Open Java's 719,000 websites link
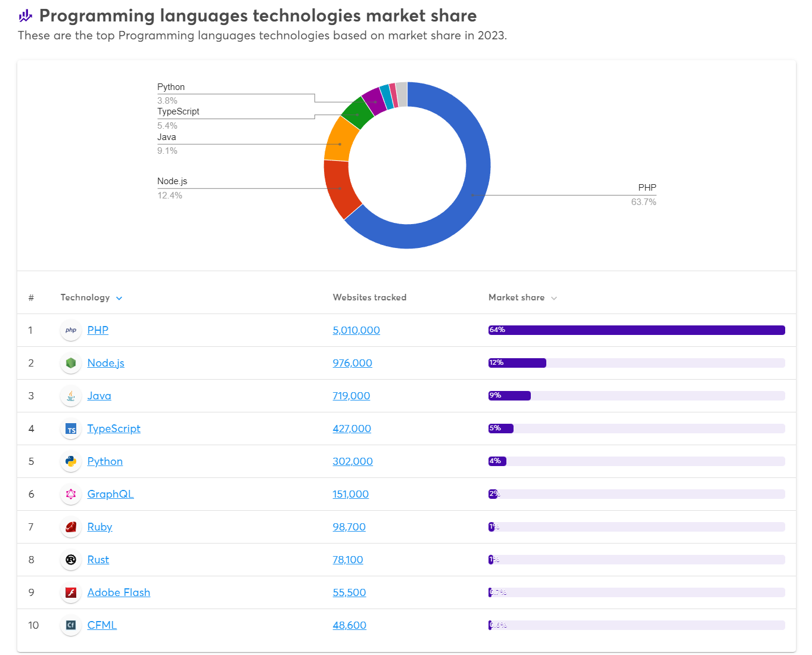 click(351, 396)
